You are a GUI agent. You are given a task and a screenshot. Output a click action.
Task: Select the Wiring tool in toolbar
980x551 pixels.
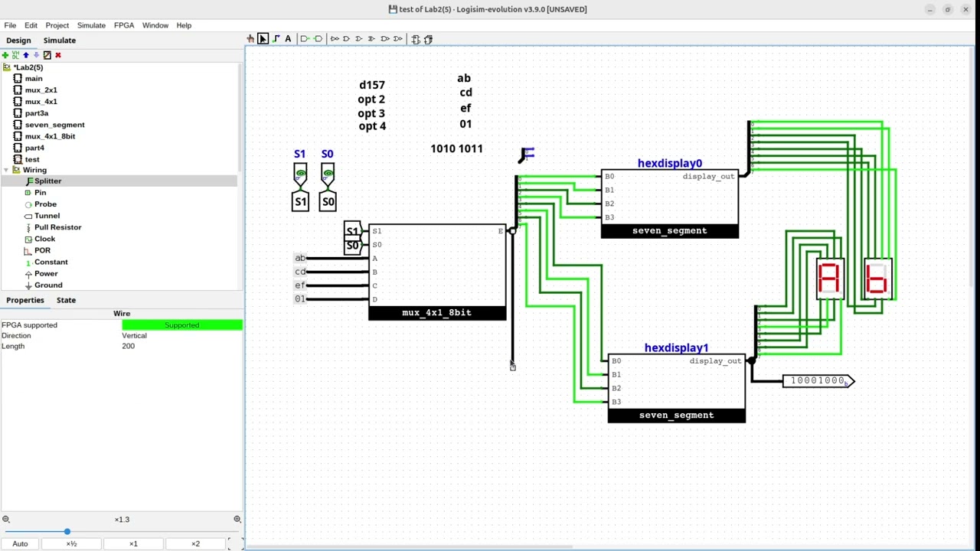[x=276, y=39]
